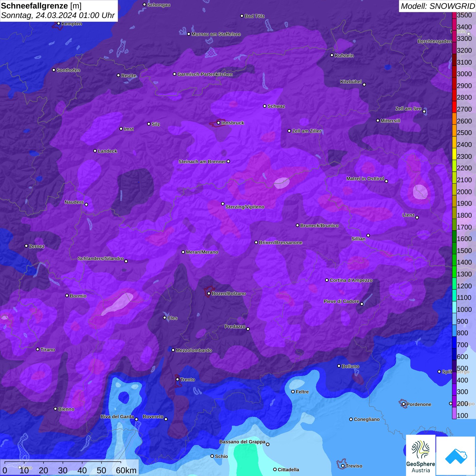This screenshot has height=476, width=476.
Task: Click the Bienno label
Action: point(66,409)
